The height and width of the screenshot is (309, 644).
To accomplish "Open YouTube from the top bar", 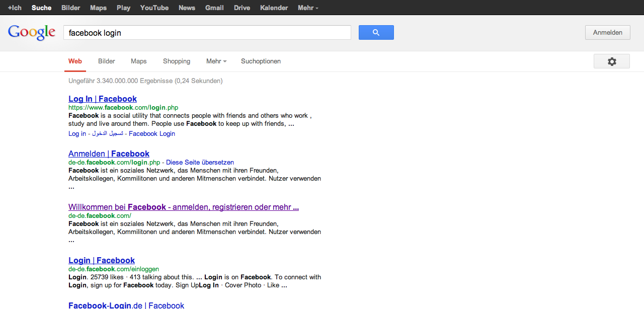I will pyautogui.click(x=154, y=8).
